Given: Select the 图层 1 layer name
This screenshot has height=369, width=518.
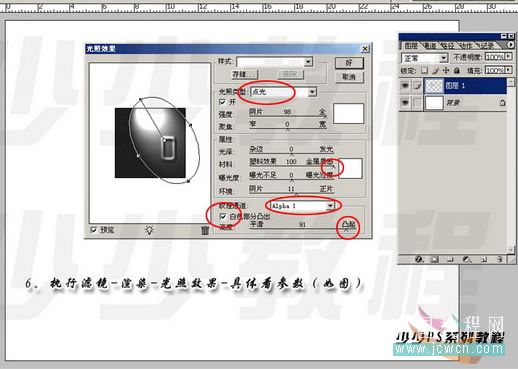Looking at the screenshot, I should [x=455, y=86].
